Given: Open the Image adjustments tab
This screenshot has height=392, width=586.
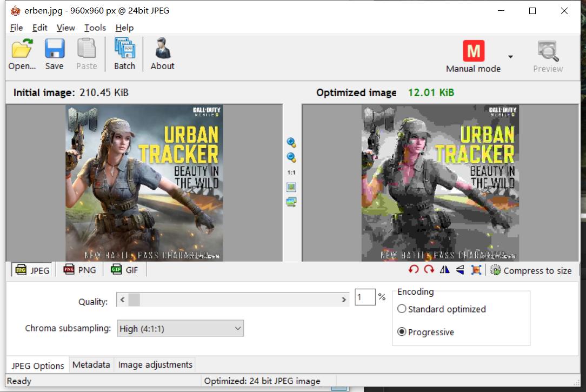Looking at the screenshot, I should tap(155, 365).
